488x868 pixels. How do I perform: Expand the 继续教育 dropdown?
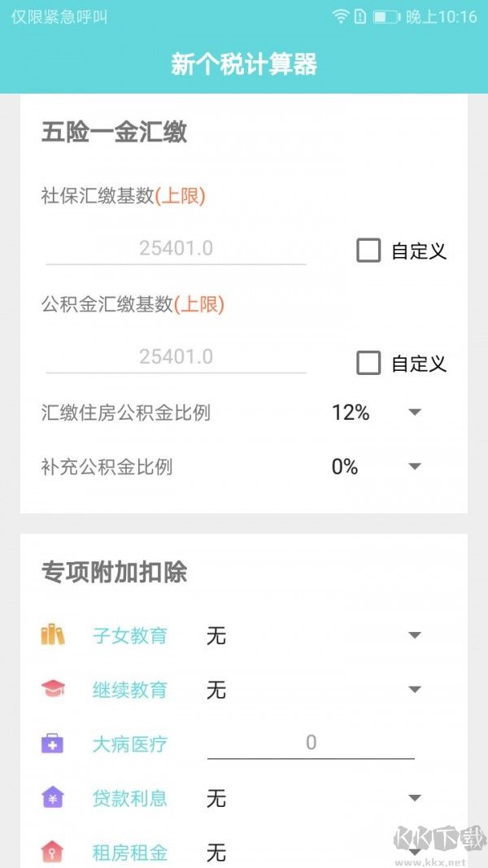pos(415,690)
